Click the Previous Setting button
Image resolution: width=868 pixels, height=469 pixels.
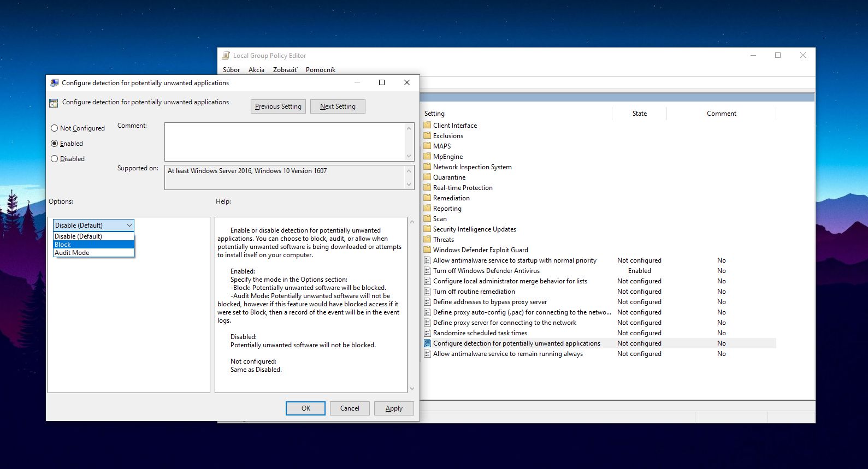[x=279, y=106]
